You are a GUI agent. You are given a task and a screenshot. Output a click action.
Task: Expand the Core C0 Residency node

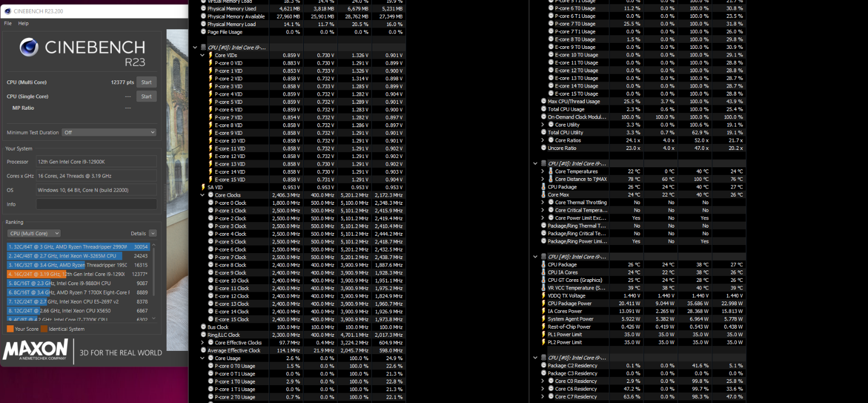click(x=542, y=381)
